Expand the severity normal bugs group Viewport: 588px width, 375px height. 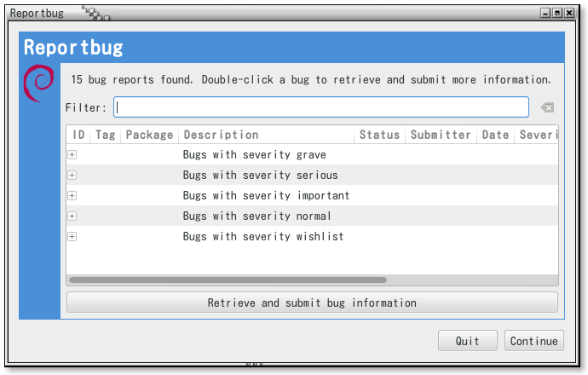[72, 216]
